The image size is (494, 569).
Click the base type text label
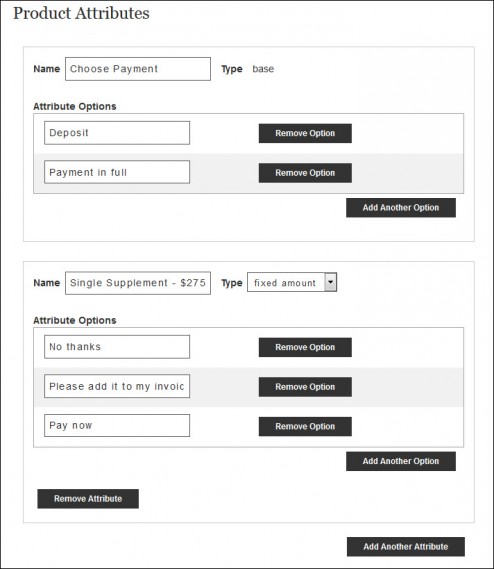click(x=263, y=69)
